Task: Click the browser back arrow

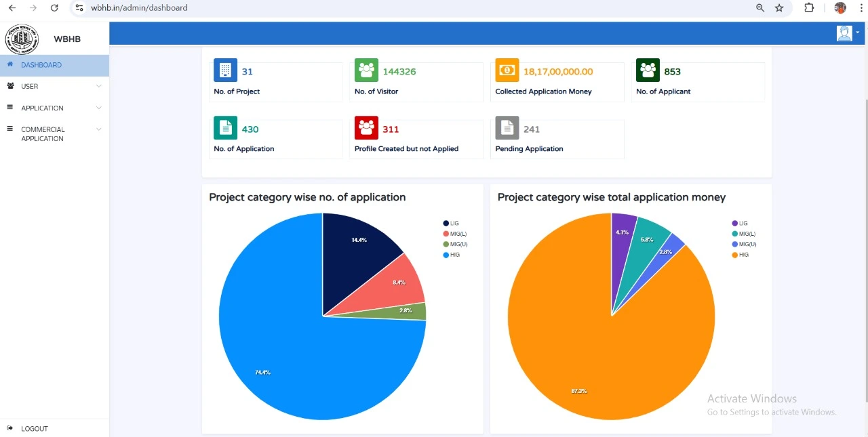Action: point(12,7)
